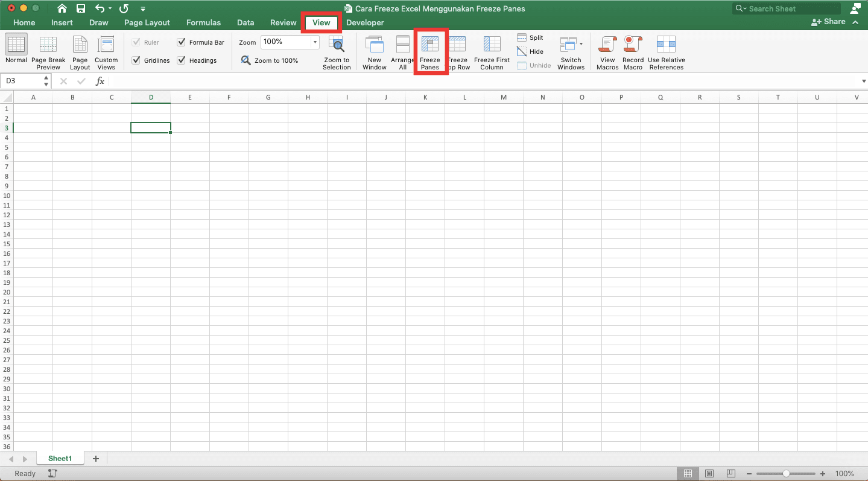The height and width of the screenshot is (481, 868).
Task: Select Page Layout view button
Action: tap(80, 53)
